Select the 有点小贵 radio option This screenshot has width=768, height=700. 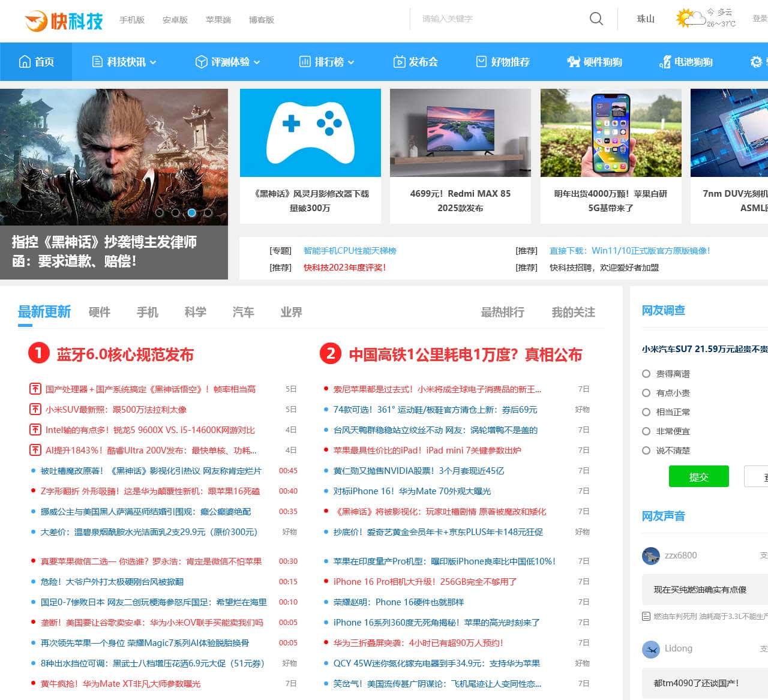pyautogui.click(x=646, y=393)
